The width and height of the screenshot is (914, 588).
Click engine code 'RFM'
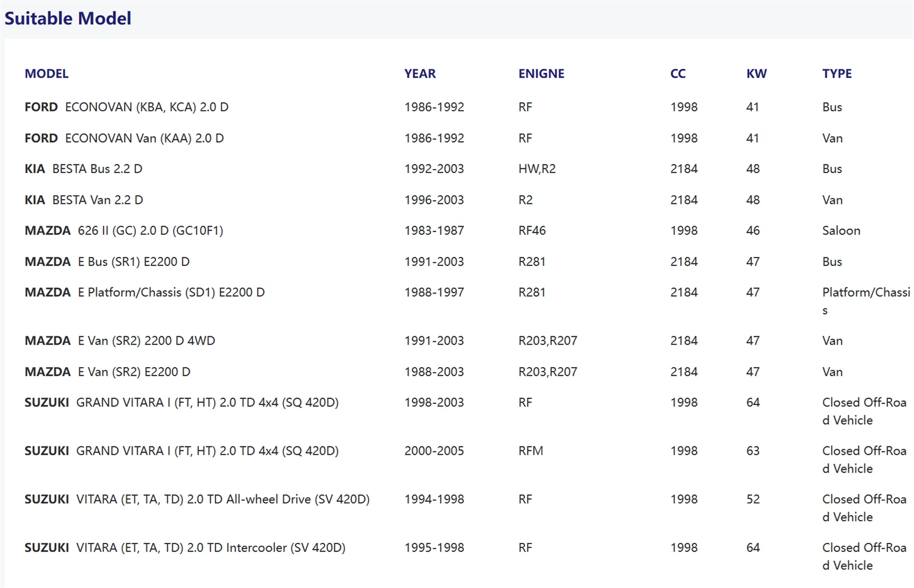click(x=531, y=451)
